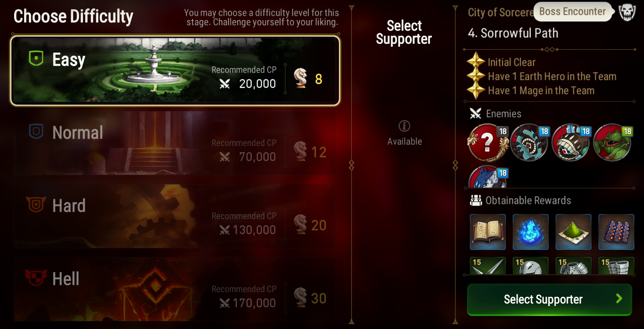This screenshot has height=329, width=644.
Task: View the level 15 sword equipment reward
Action: coord(488,266)
